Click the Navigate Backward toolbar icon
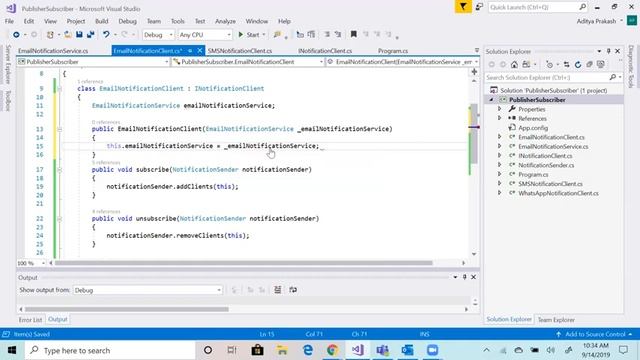The image size is (640, 360). 16,35
